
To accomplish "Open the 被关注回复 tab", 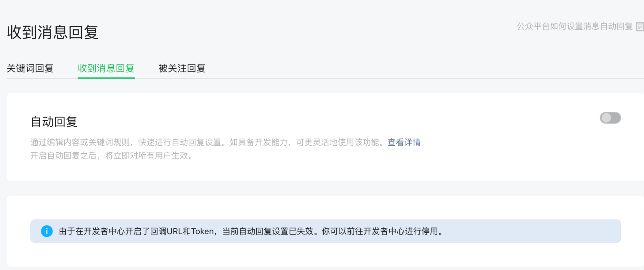I will pyautogui.click(x=182, y=68).
